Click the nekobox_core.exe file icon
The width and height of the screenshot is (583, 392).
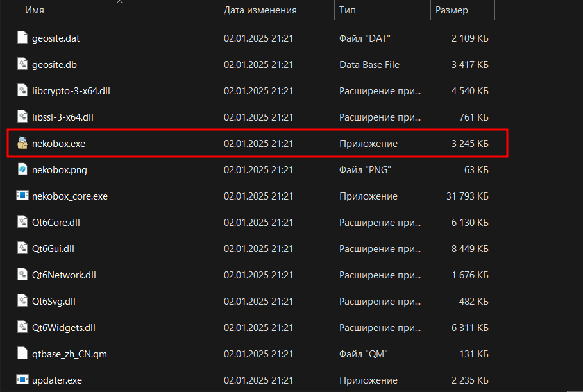click(22, 196)
